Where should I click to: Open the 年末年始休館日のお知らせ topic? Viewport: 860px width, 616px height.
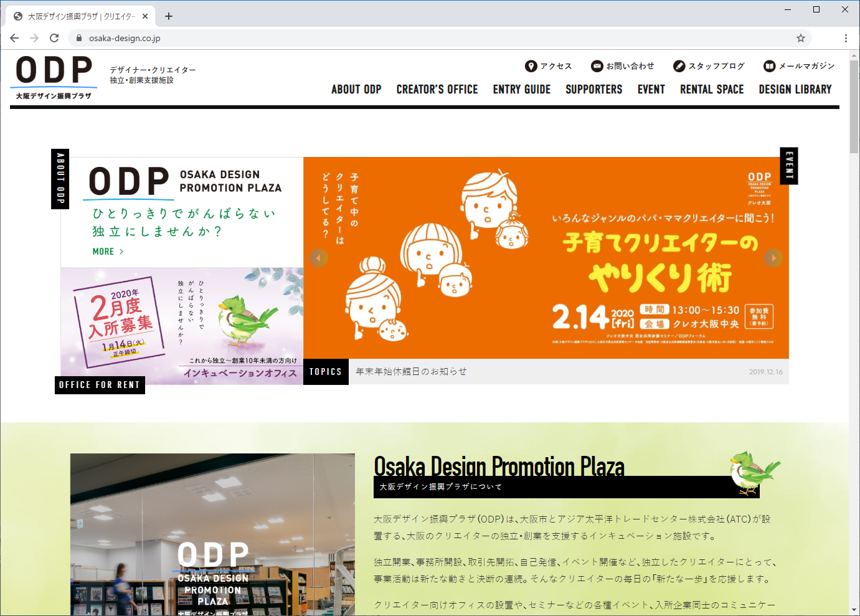[411, 371]
